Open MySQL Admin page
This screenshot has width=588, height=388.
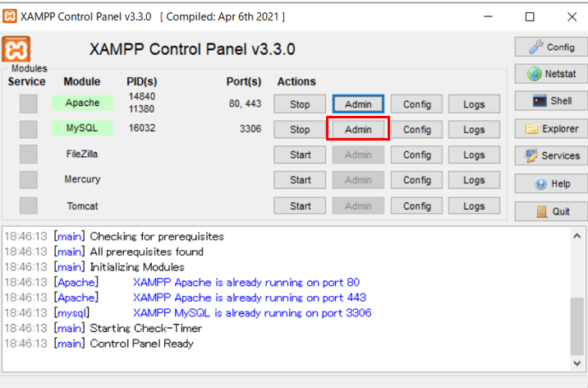pos(358,129)
